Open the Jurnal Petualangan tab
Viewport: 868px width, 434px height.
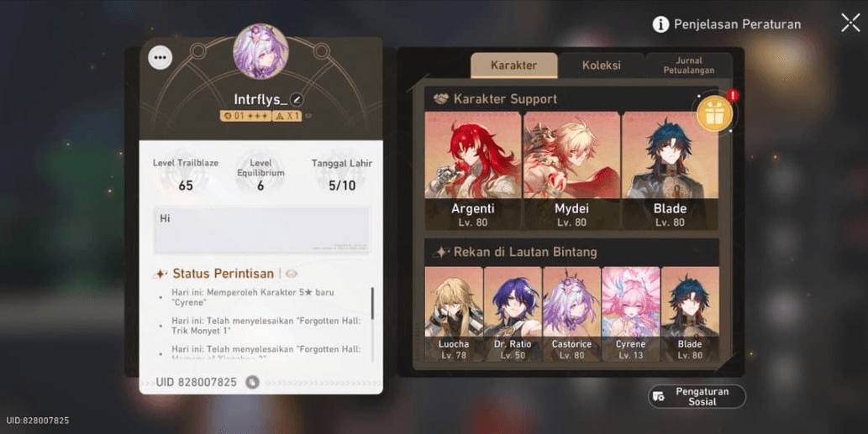(x=689, y=65)
